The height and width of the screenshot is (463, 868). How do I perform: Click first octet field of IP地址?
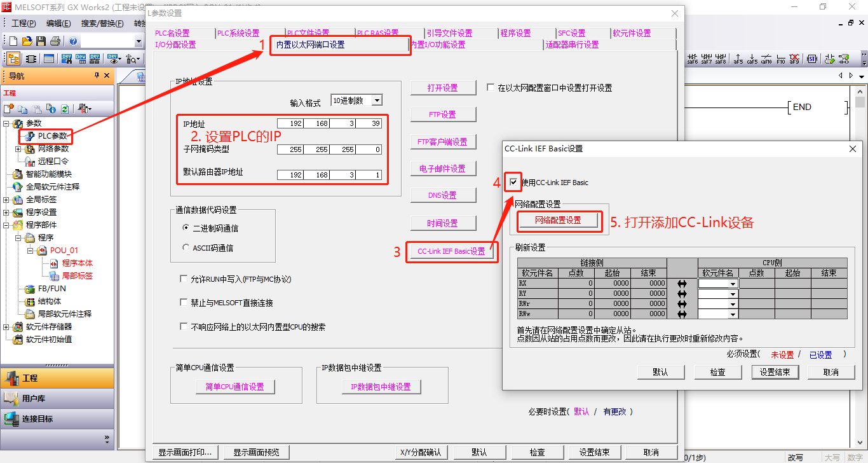coord(290,123)
